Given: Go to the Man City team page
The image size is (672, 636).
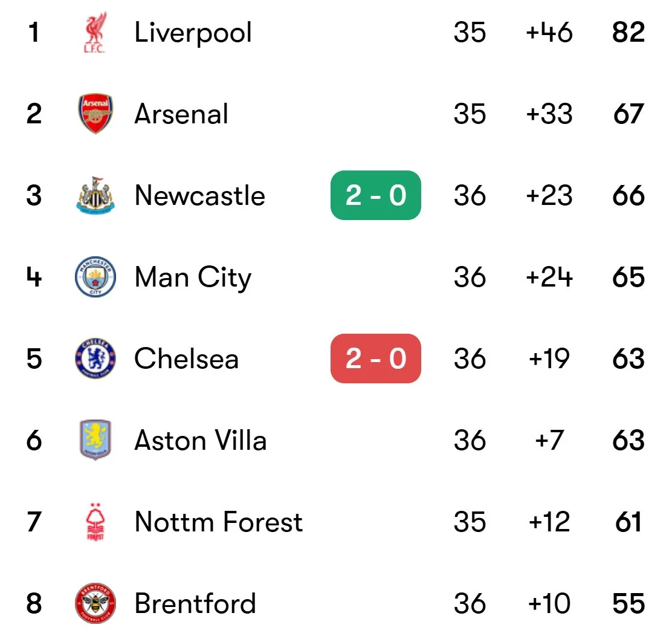Looking at the screenshot, I should click(193, 277).
